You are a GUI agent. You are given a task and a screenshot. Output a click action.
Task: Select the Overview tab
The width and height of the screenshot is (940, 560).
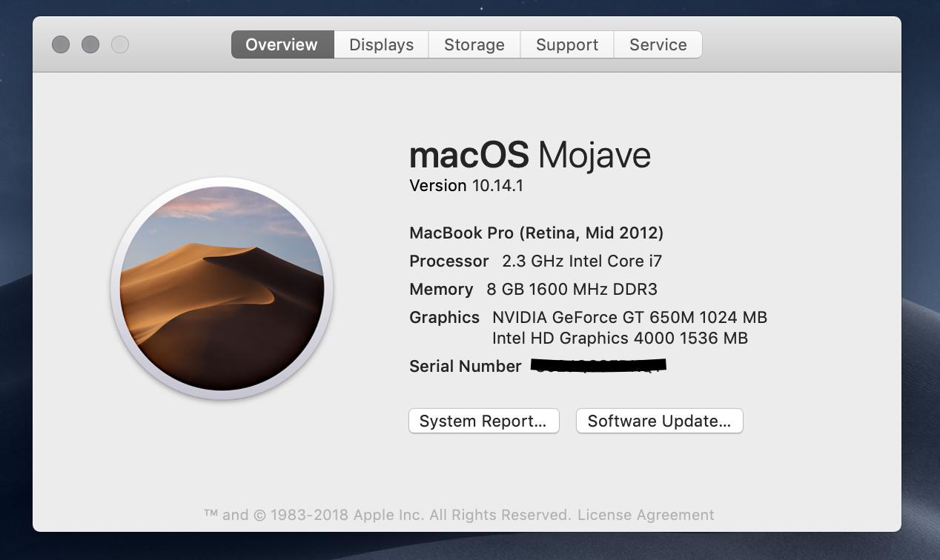click(282, 44)
